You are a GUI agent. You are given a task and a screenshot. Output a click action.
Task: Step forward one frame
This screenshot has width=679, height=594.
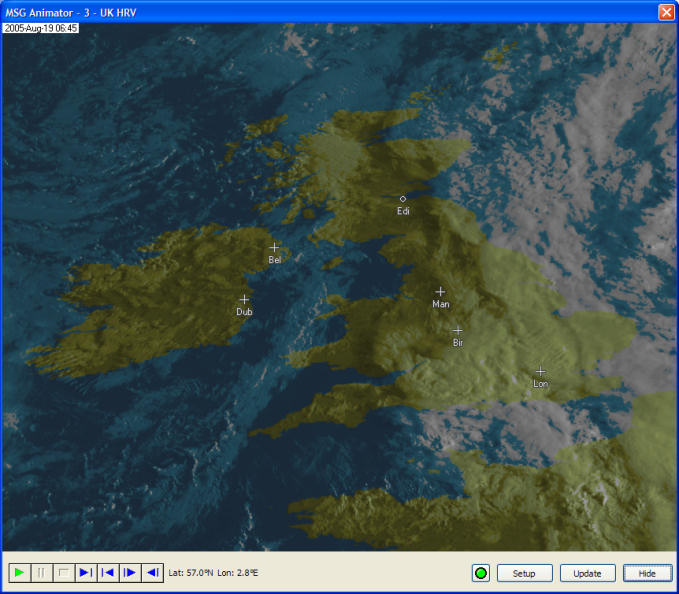click(x=130, y=573)
